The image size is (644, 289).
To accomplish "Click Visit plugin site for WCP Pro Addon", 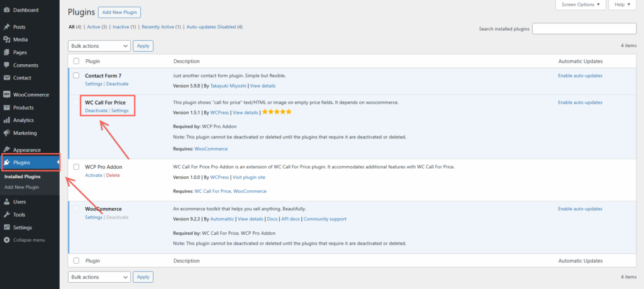I will (249, 178).
